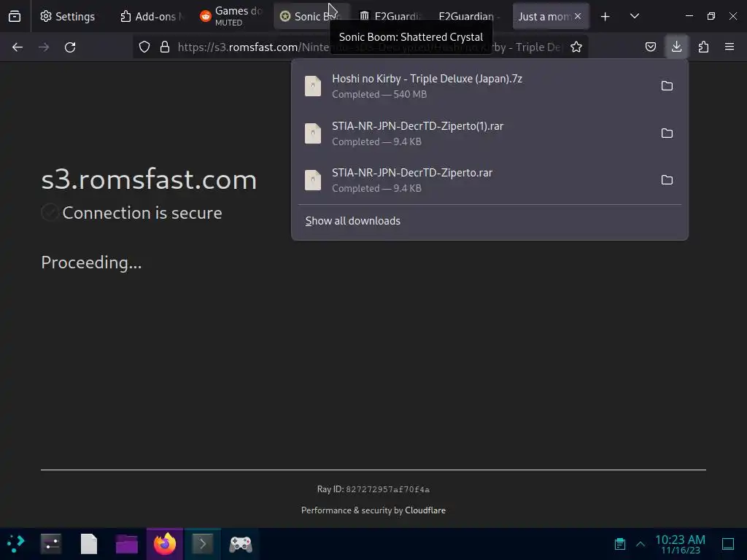Switch to the Add-ons tab
Screen dimensions: 747x560
click(x=150, y=16)
